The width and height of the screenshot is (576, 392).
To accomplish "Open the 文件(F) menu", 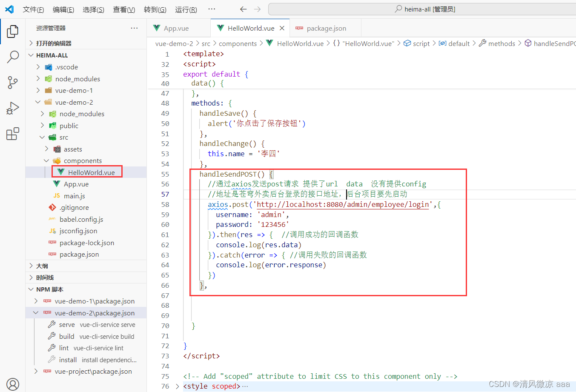I will [33, 9].
